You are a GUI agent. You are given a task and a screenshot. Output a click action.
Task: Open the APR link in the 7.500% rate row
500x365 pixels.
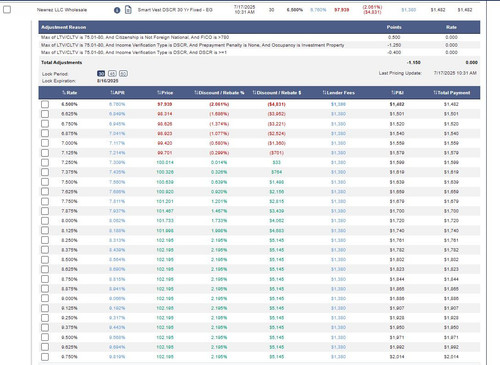pos(117,182)
